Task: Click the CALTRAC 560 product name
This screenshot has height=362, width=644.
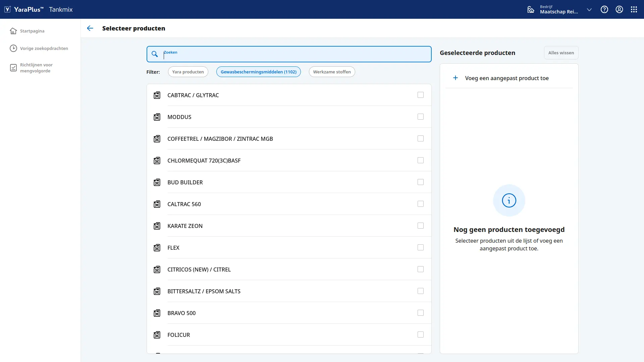Action: 184,204
